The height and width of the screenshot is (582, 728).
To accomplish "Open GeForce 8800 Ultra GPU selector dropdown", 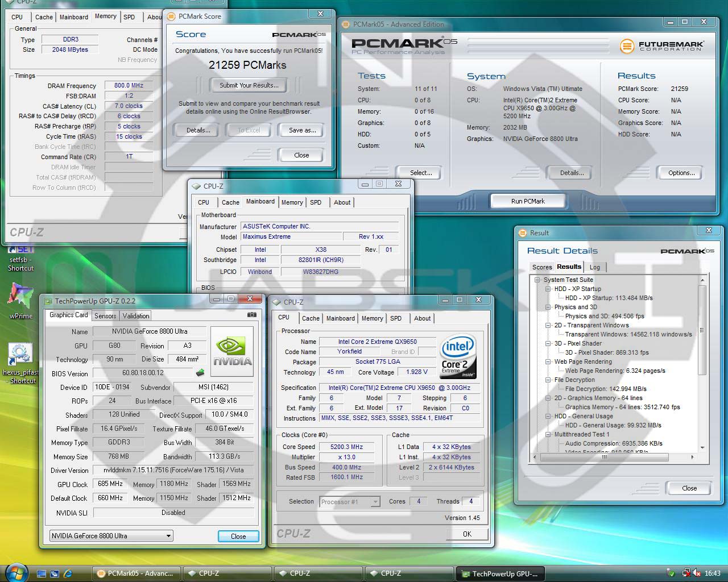I will click(x=111, y=535).
